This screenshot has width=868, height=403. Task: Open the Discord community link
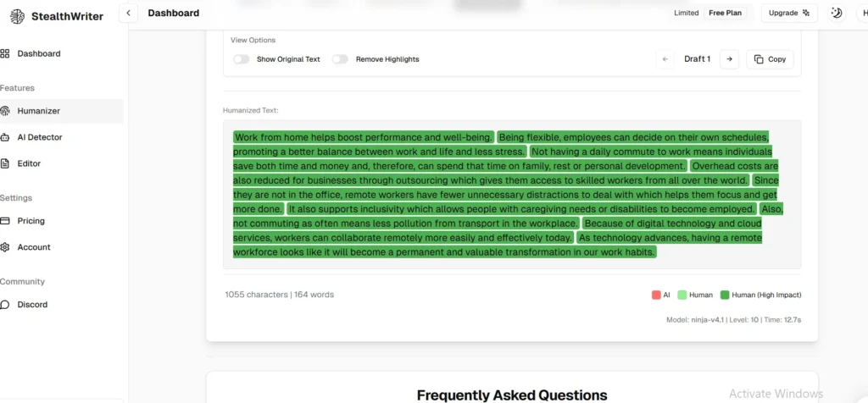pos(32,305)
